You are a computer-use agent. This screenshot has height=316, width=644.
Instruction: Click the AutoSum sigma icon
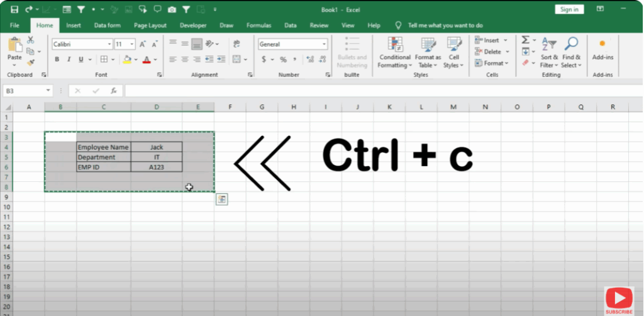(x=525, y=40)
